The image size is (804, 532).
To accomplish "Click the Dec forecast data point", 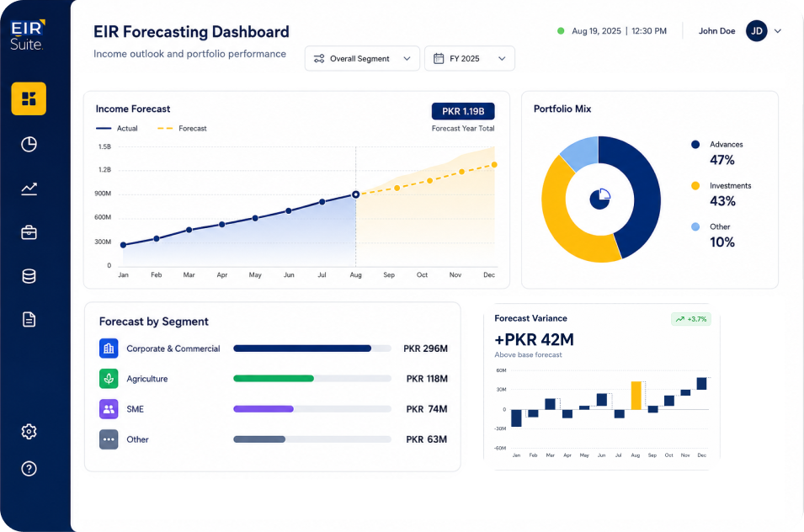I will click(x=494, y=164).
